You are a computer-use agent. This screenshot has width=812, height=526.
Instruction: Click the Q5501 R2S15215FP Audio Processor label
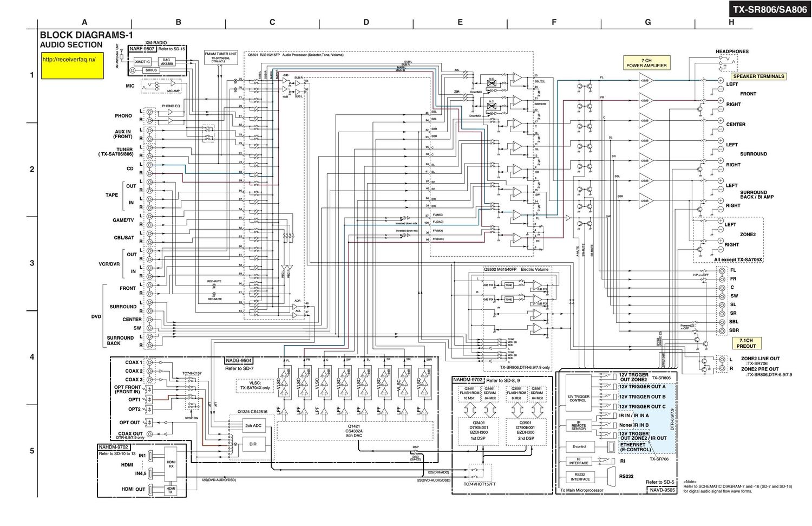tap(296, 55)
